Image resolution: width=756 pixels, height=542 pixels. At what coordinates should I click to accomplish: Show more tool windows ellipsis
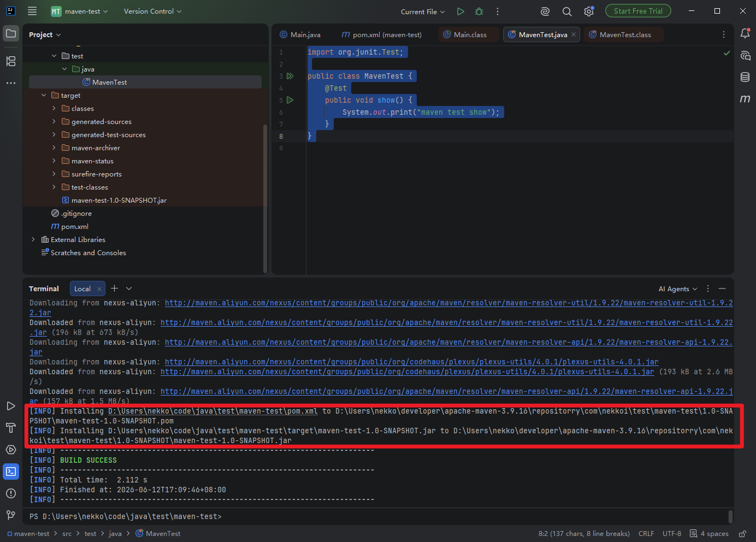click(11, 83)
